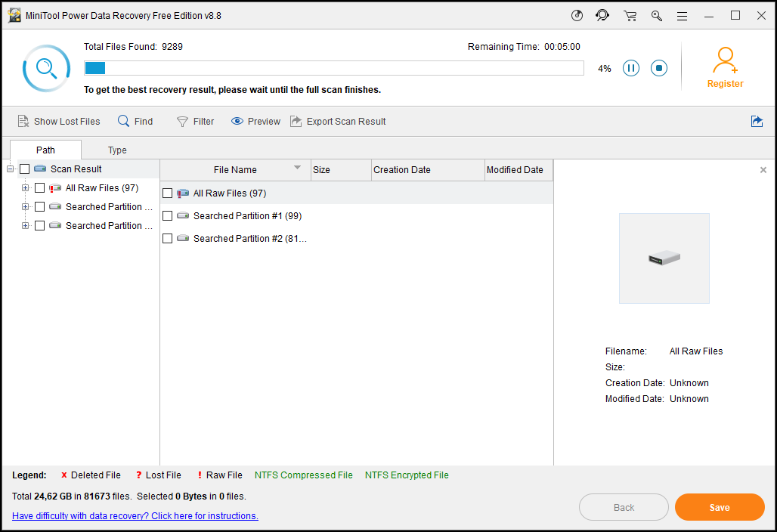Click the Show Lost Files toolbar item

click(58, 122)
